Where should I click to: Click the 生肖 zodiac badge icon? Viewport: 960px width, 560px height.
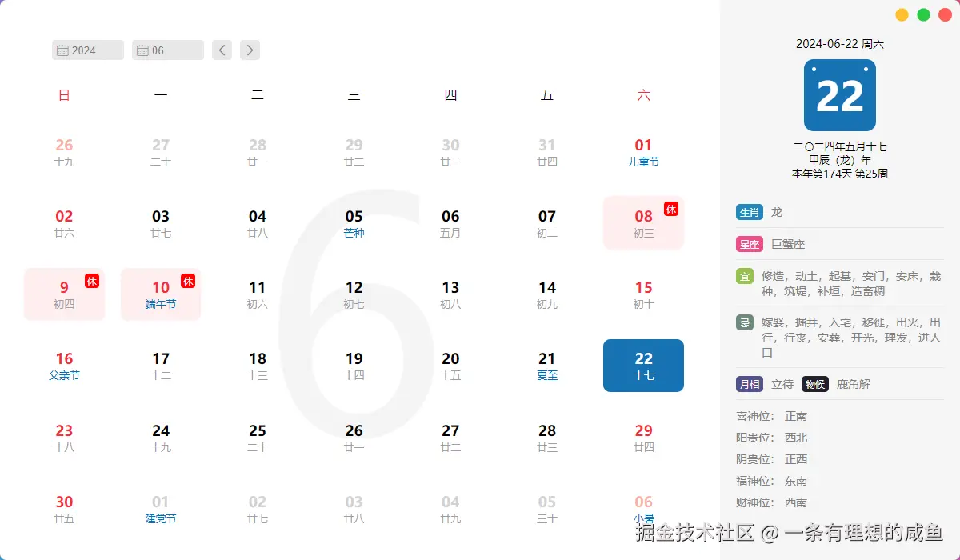click(x=749, y=212)
